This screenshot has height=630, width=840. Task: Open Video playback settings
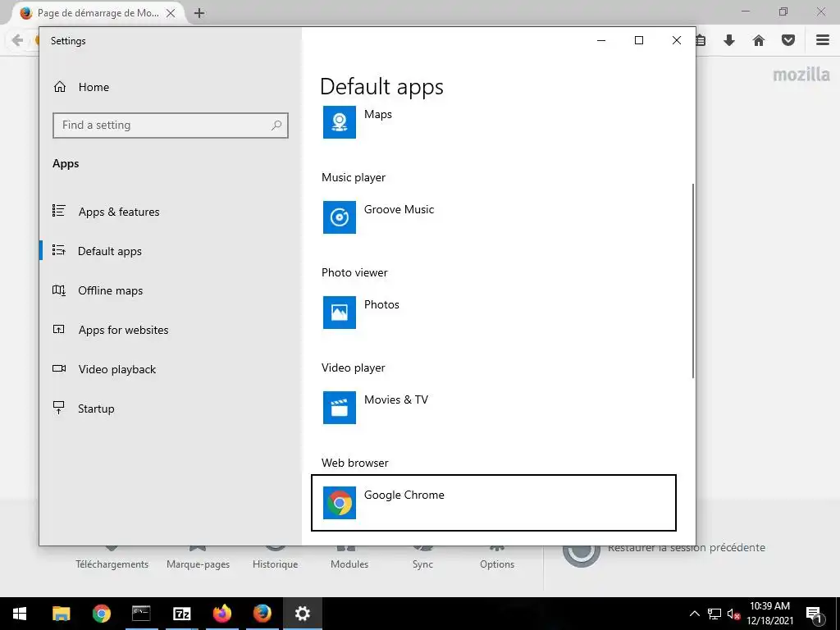click(x=171, y=369)
